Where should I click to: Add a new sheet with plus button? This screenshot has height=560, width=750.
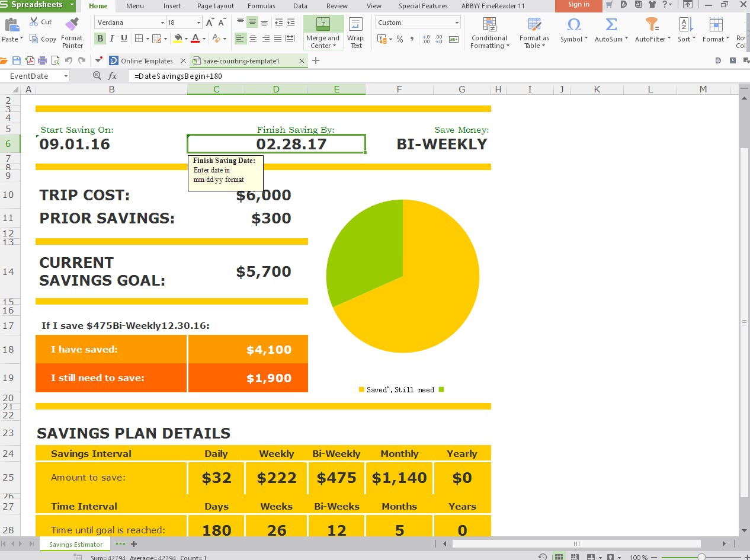134,543
